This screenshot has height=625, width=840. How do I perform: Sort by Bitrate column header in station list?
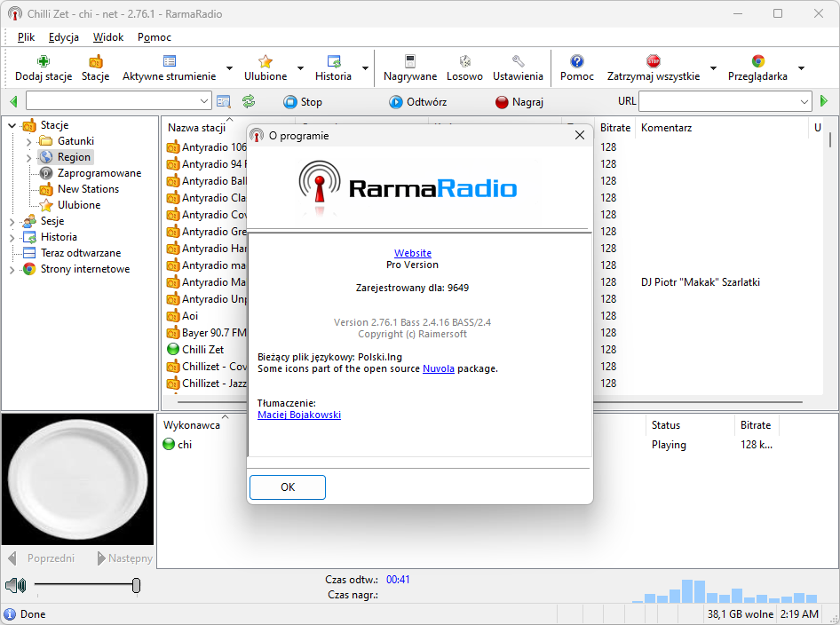pos(615,128)
